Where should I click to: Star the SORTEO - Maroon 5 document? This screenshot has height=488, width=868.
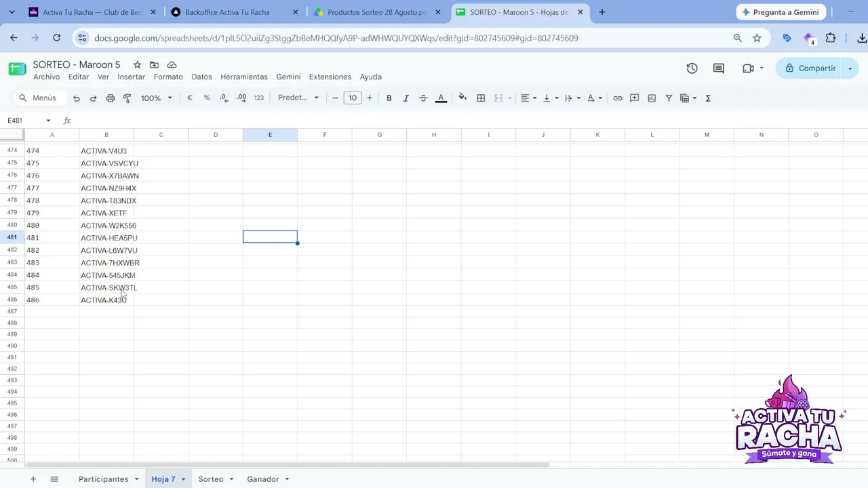click(x=137, y=64)
